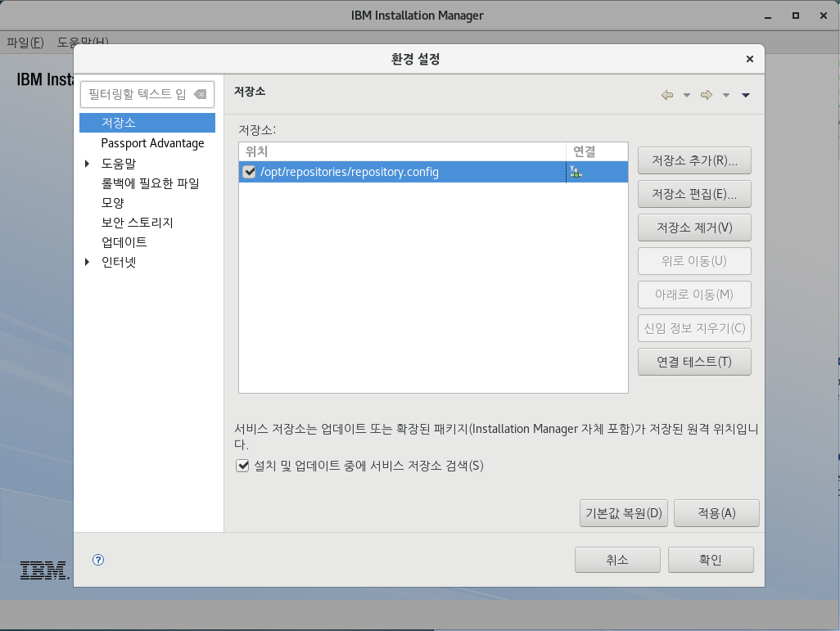The image size is (840, 631).
Task: Click the repository connection status icon
Action: tap(576, 172)
